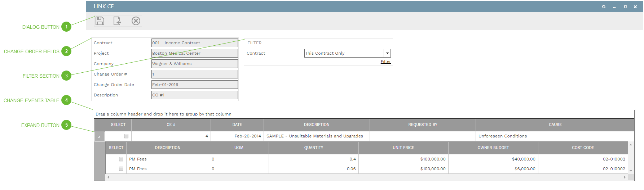
Task: Minimize the LINK CE window
Action: pos(614,7)
